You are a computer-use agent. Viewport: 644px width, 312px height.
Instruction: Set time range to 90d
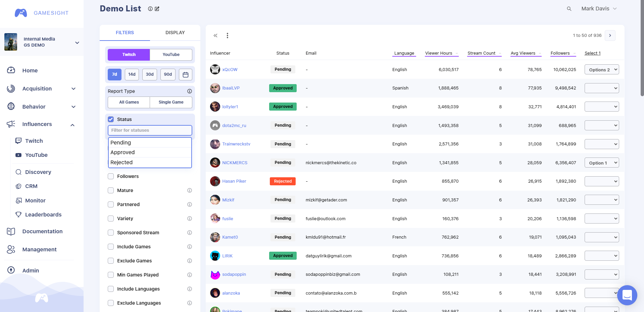click(168, 74)
